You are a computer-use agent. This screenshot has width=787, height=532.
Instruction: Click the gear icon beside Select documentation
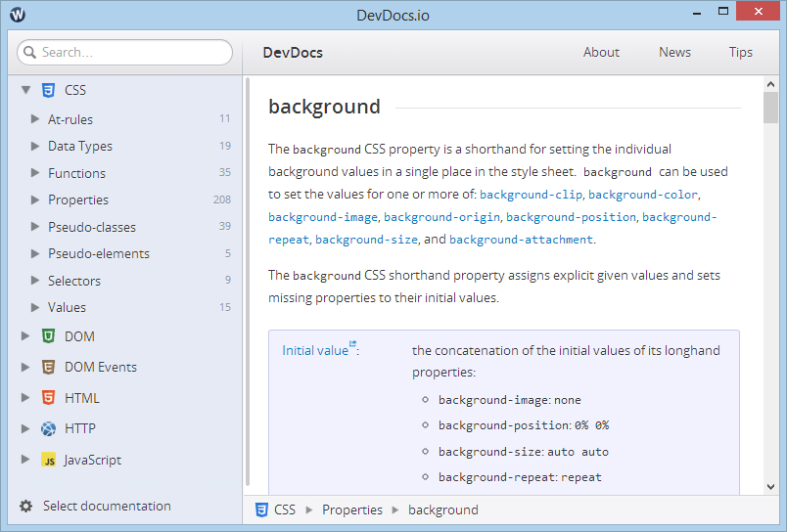point(26,506)
